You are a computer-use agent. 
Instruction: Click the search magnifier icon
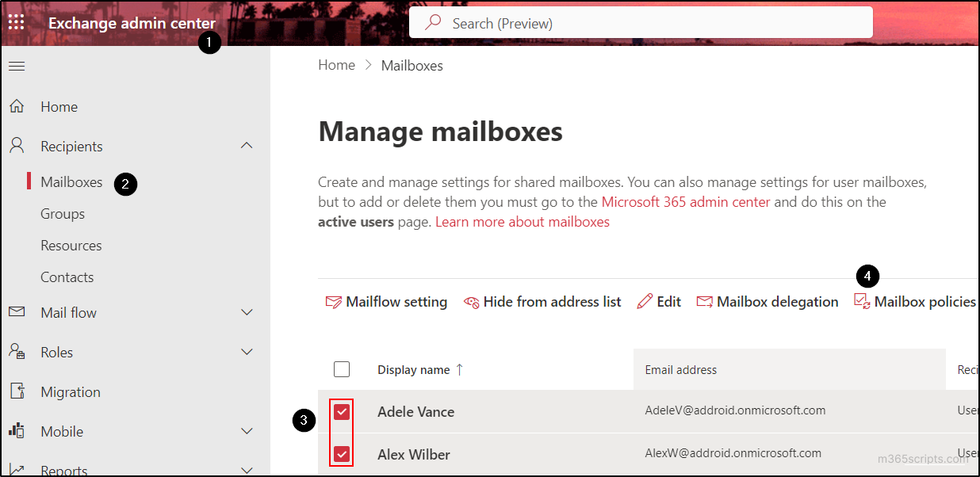433,23
